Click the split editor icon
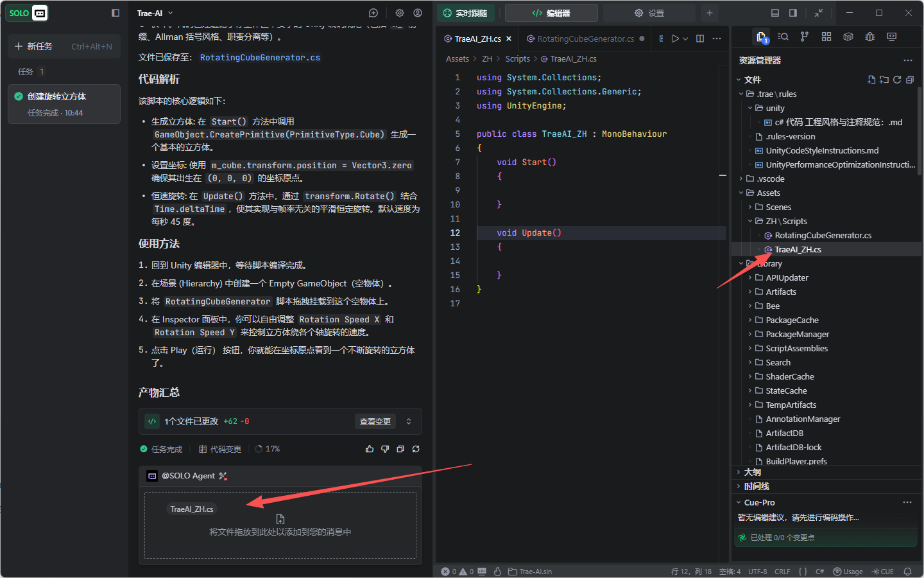Screen dimensions: 924x578 (x=700, y=39)
